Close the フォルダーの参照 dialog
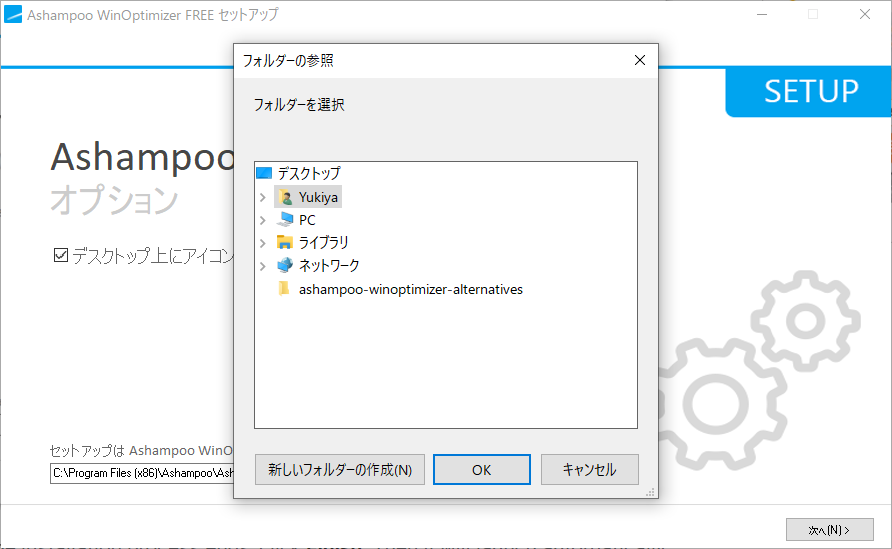892x549 pixels. (x=640, y=60)
